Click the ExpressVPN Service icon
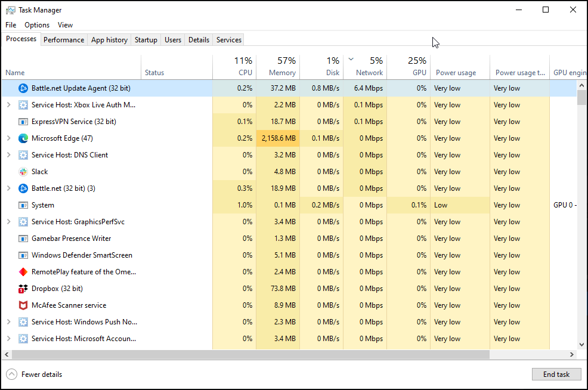This screenshot has height=390, width=588. click(x=23, y=122)
